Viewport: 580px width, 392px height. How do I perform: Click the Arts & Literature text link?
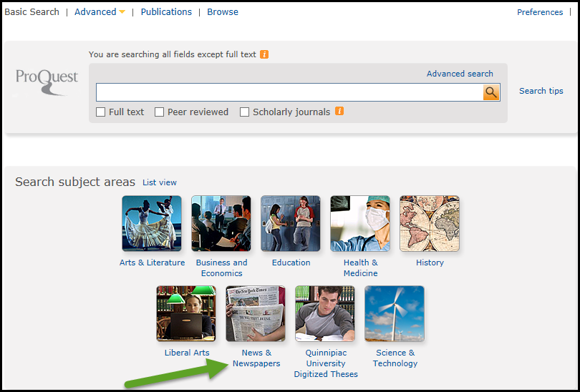pyautogui.click(x=152, y=263)
